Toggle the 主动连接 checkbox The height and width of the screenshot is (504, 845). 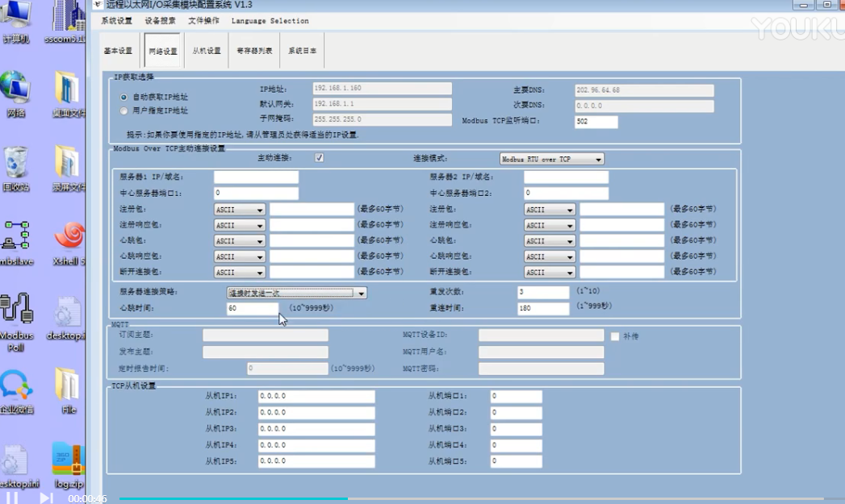320,158
